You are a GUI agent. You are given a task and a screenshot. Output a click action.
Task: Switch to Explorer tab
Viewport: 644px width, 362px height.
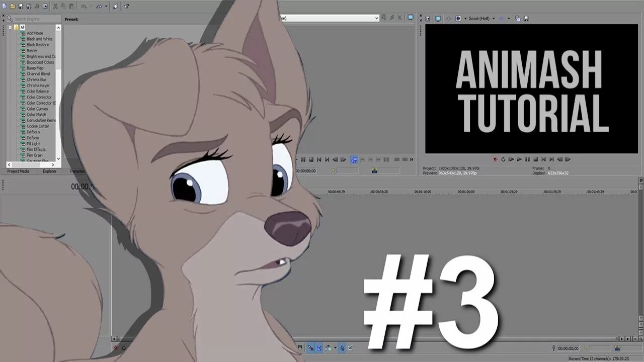point(49,171)
